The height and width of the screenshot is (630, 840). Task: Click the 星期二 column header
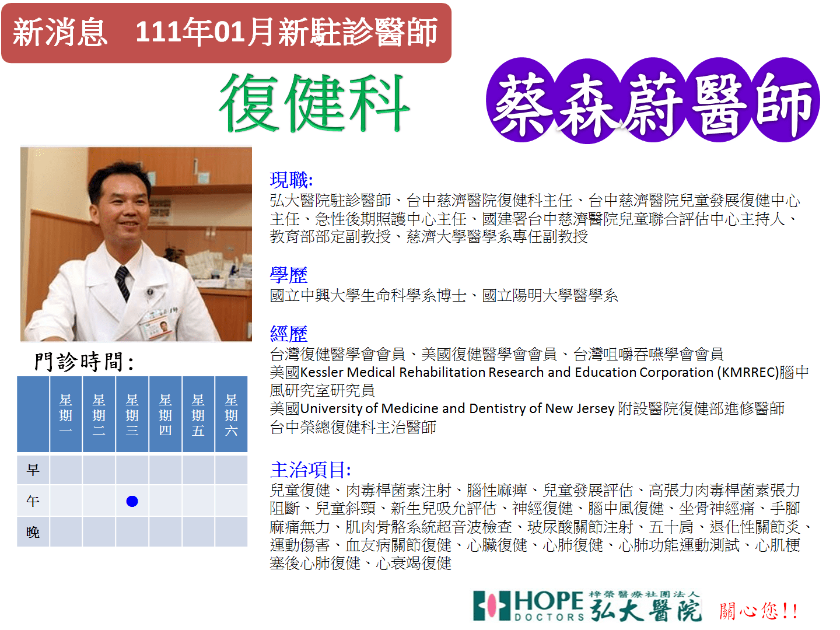(99, 415)
